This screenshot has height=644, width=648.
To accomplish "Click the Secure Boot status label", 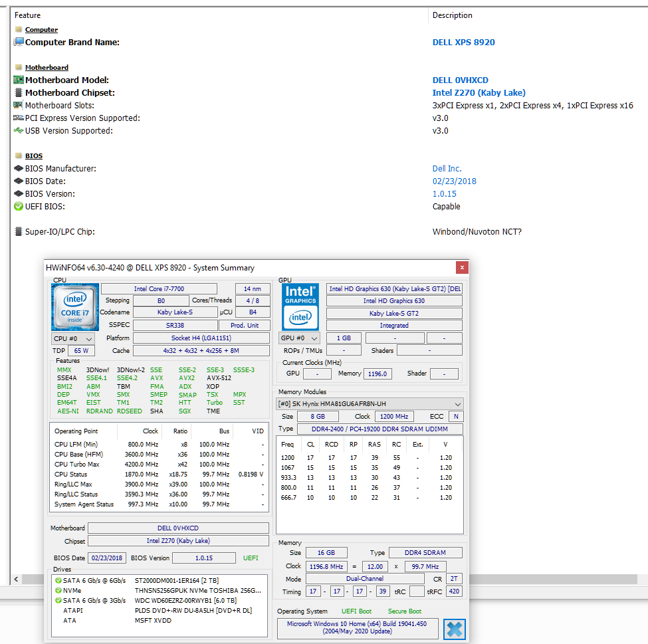I will click(405, 611).
